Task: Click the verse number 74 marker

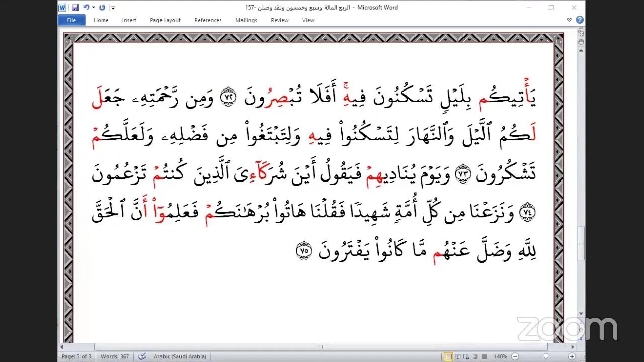Action: coord(528,213)
